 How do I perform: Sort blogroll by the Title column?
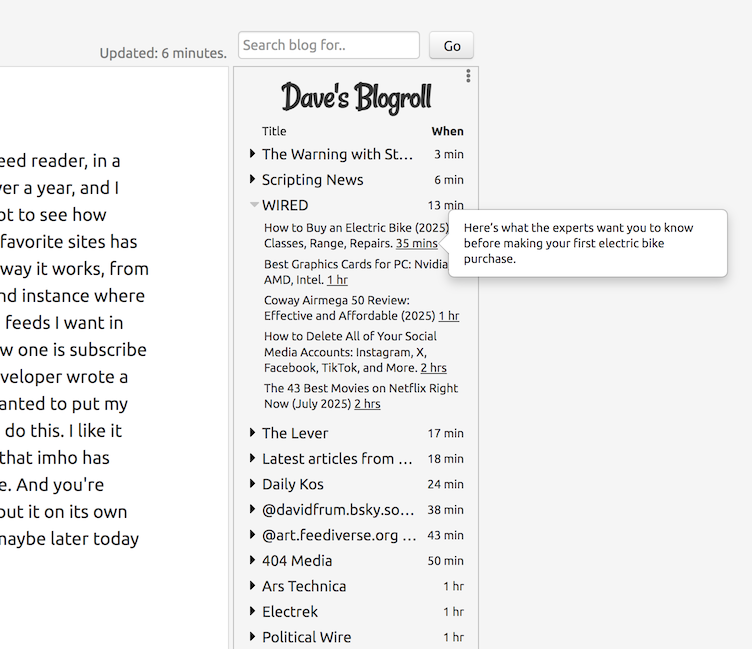[274, 131]
